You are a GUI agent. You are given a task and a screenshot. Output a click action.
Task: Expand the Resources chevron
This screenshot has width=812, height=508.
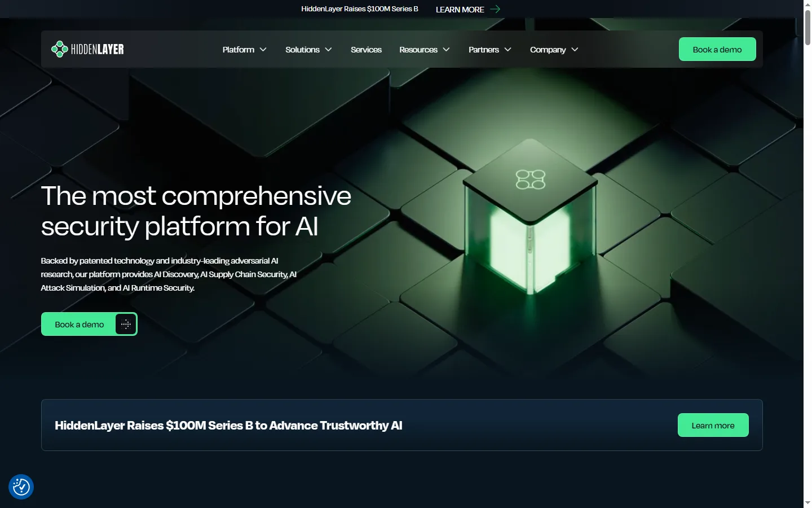coord(446,50)
